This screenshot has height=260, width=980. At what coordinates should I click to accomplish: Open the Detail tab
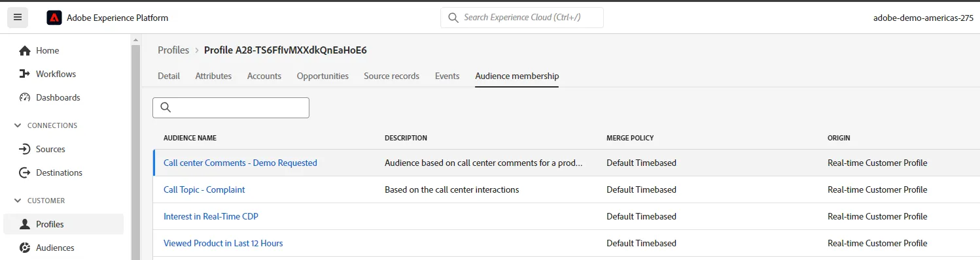tap(169, 76)
